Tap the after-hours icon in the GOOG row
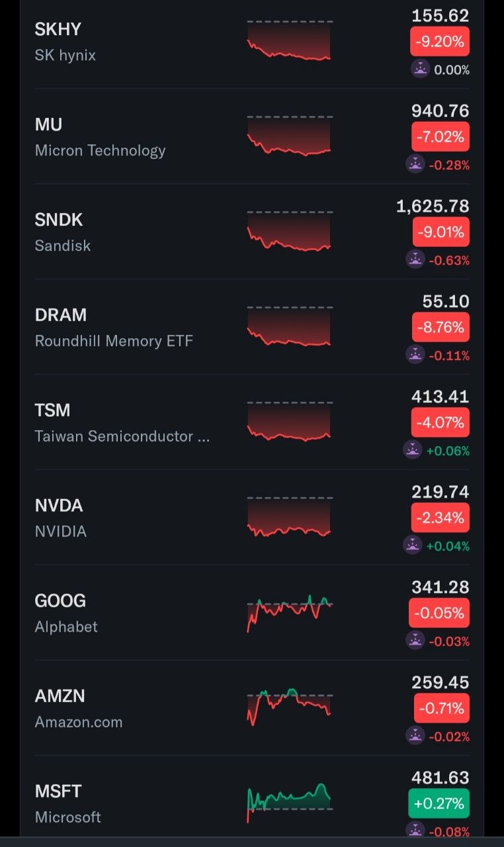 415,641
